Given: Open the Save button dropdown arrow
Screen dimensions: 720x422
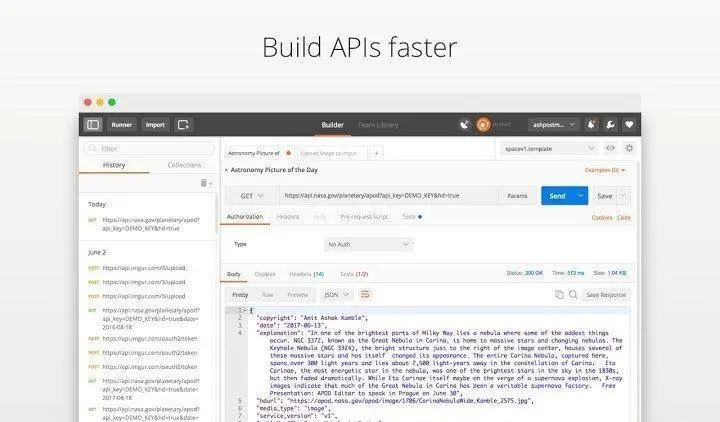Looking at the screenshot, I should tap(623, 196).
